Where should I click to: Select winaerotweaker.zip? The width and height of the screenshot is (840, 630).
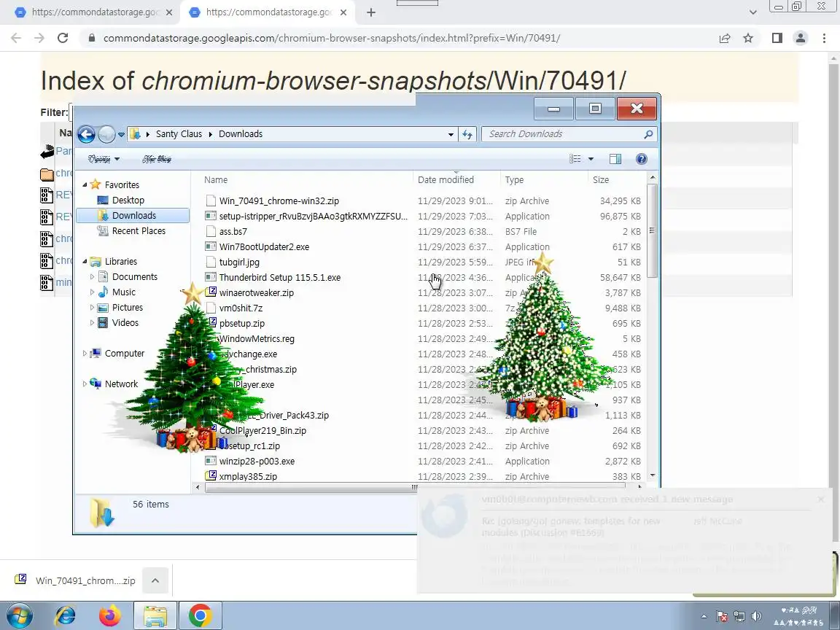(256, 293)
